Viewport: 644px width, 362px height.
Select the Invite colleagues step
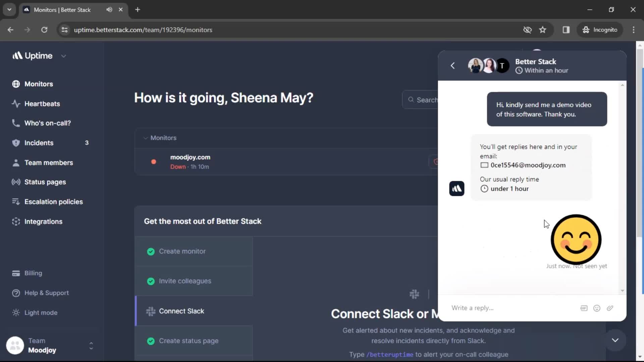point(194,281)
